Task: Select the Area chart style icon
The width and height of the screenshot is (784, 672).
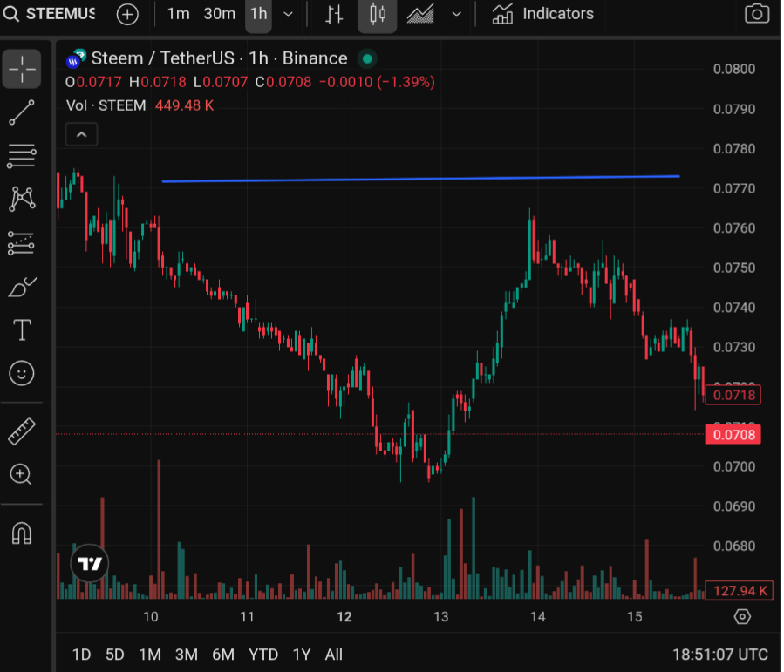Action: tap(420, 14)
